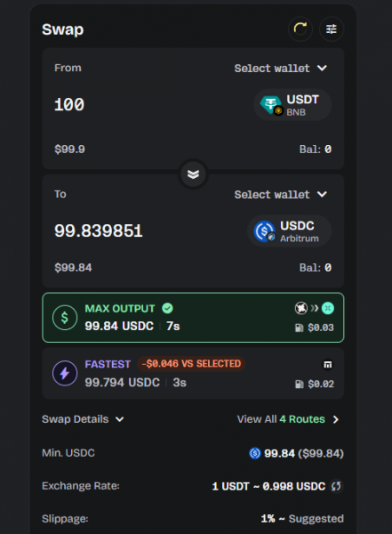The image size is (392, 534).
Task: Click the Fastest lightning bolt icon
Action: [65, 373]
